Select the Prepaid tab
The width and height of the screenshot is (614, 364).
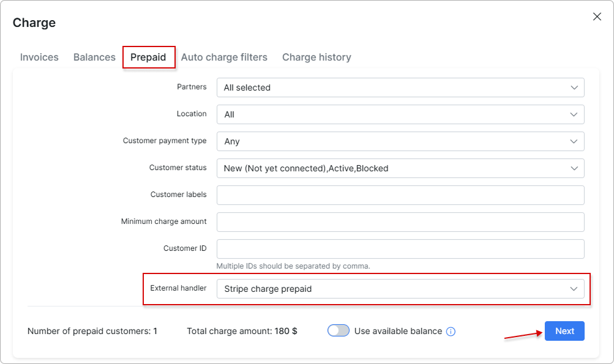148,58
